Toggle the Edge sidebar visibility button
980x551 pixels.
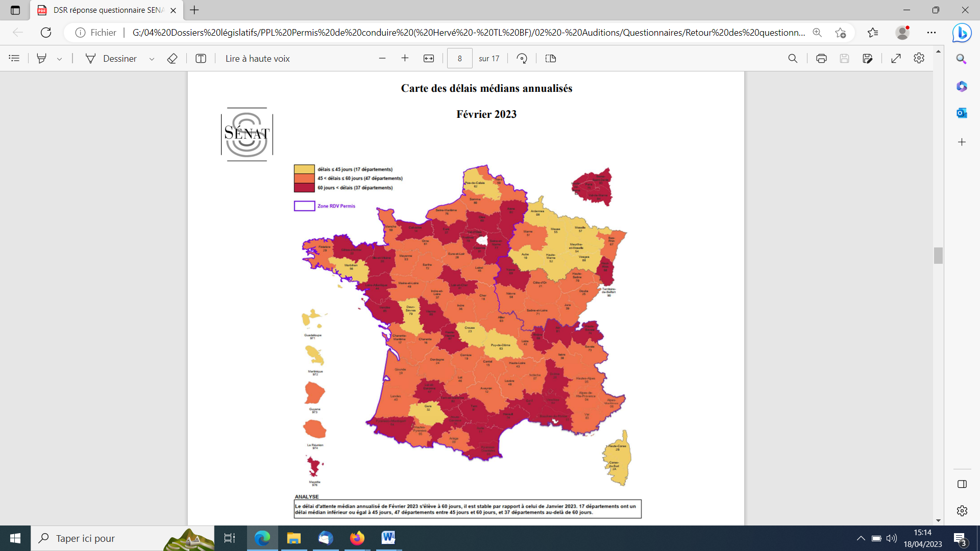[x=962, y=484]
